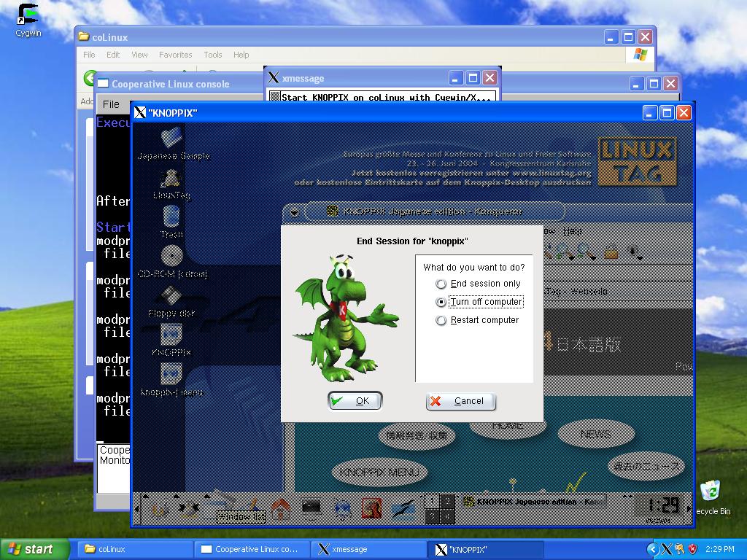Confirm End Session dialog with OK

point(355,401)
